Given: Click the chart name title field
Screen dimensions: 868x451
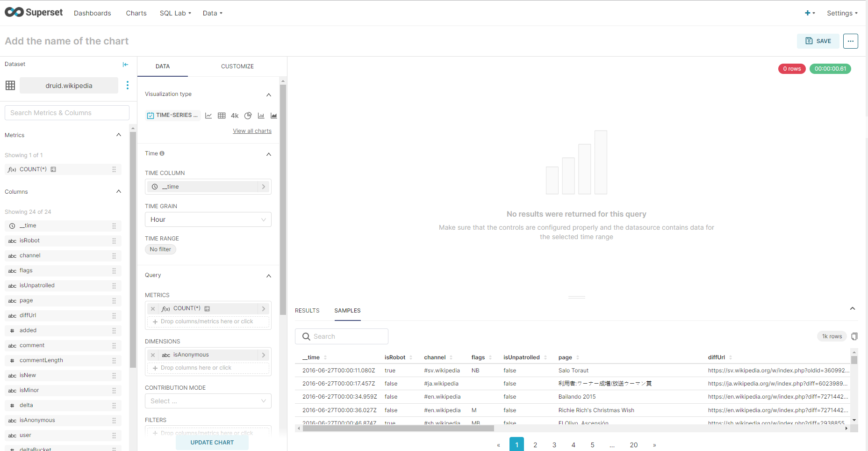Looking at the screenshot, I should [x=67, y=41].
